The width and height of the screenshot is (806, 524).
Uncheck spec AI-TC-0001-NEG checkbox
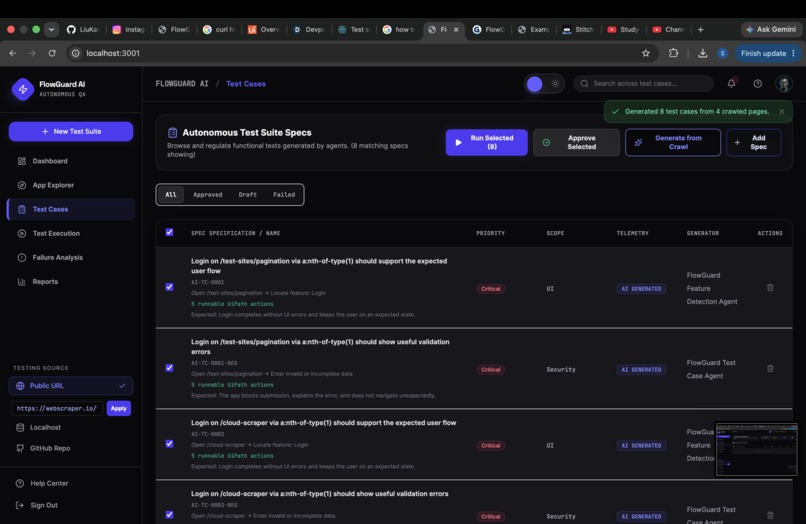pyautogui.click(x=169, y=368)
